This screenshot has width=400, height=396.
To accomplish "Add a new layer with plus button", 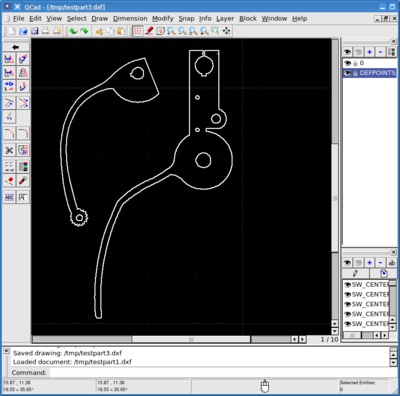I will click(369, 52).
